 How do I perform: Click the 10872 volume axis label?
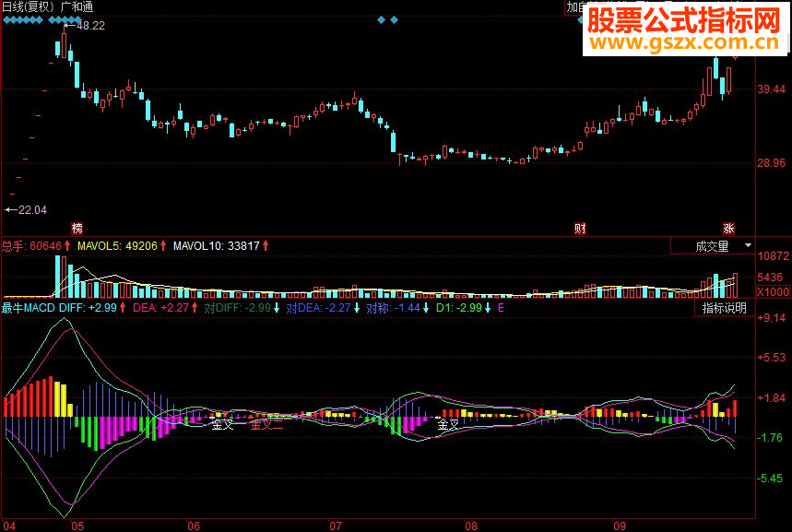774,256
